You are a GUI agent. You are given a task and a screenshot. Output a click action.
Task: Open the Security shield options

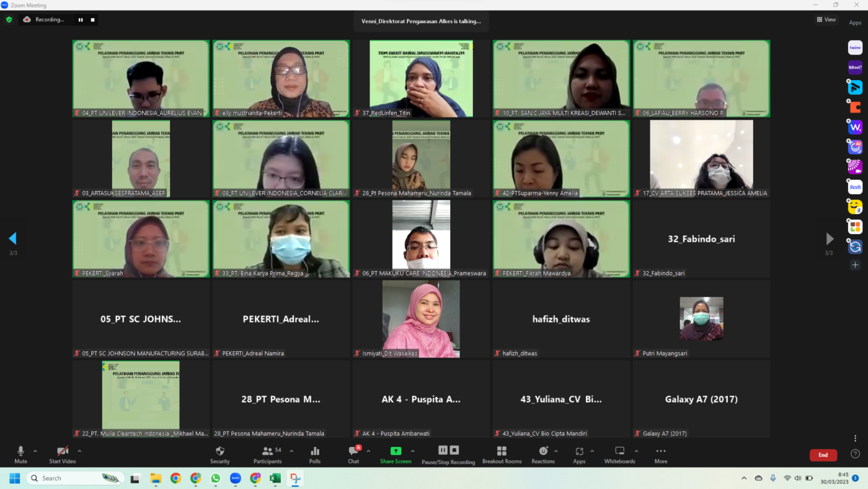219,454
